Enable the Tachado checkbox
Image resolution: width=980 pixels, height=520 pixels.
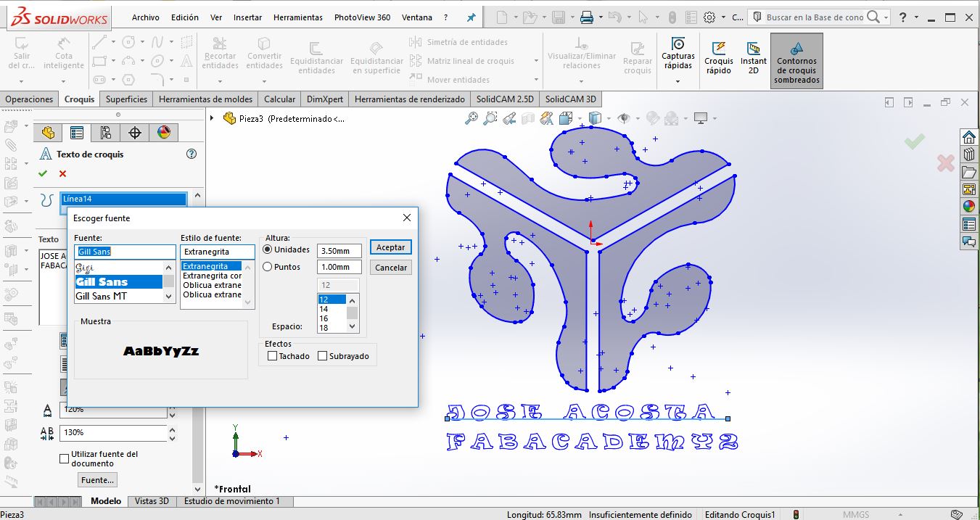point(273,356)
